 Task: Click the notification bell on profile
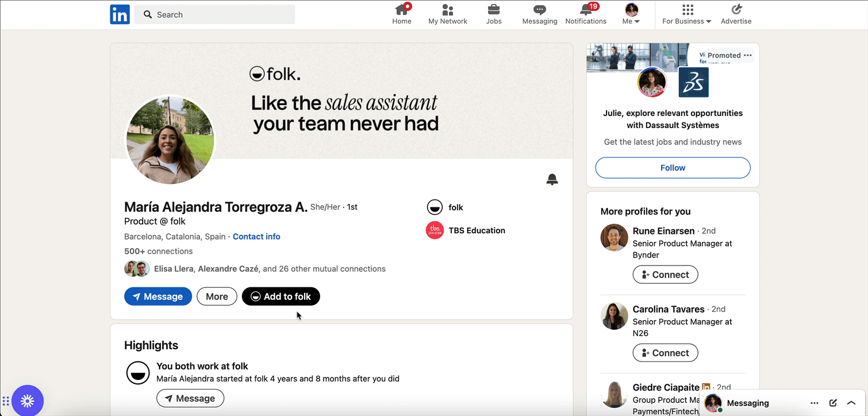tap(552, 179)
